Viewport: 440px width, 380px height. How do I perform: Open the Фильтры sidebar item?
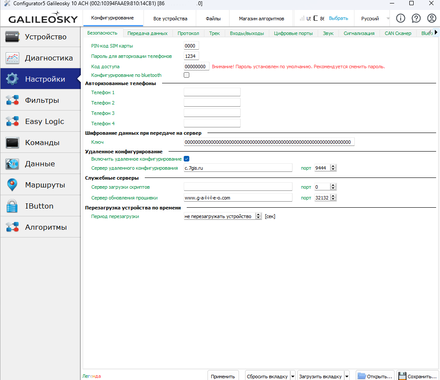click(x=40, y=100)
